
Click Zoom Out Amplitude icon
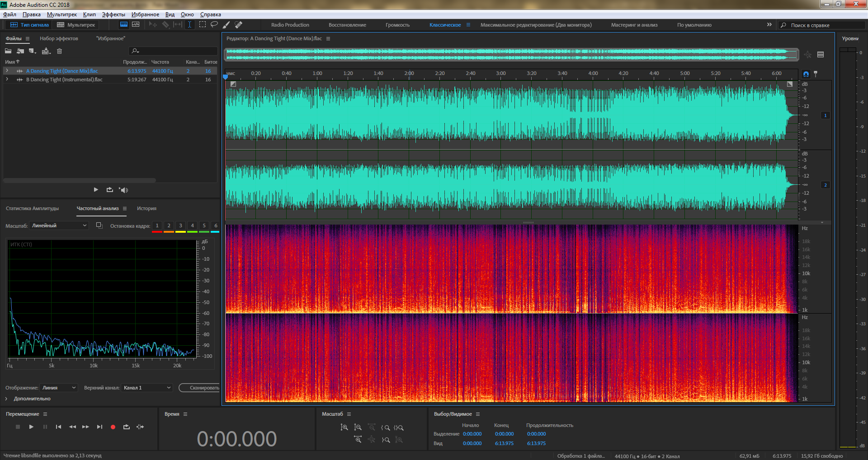[x=358, y=427]
